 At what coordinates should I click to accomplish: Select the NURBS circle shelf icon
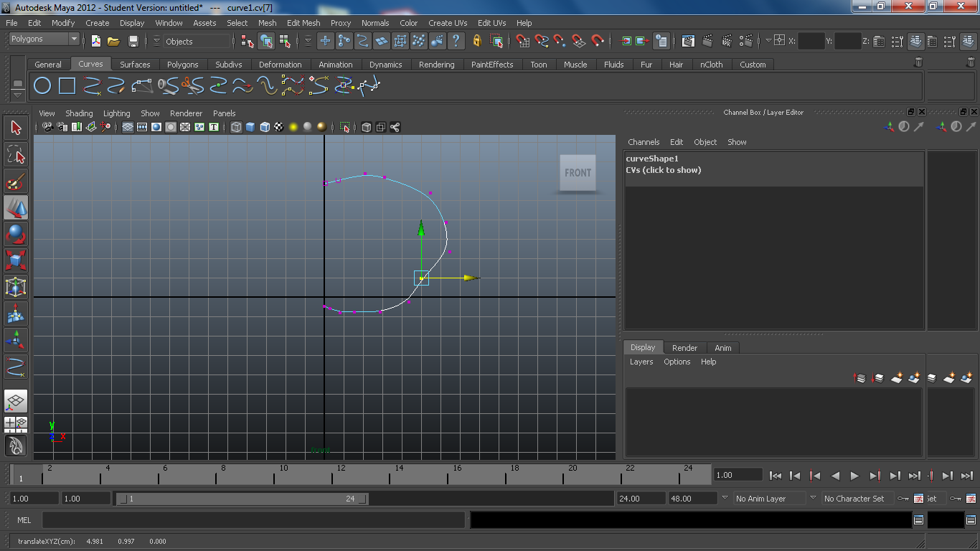(42, 86)
